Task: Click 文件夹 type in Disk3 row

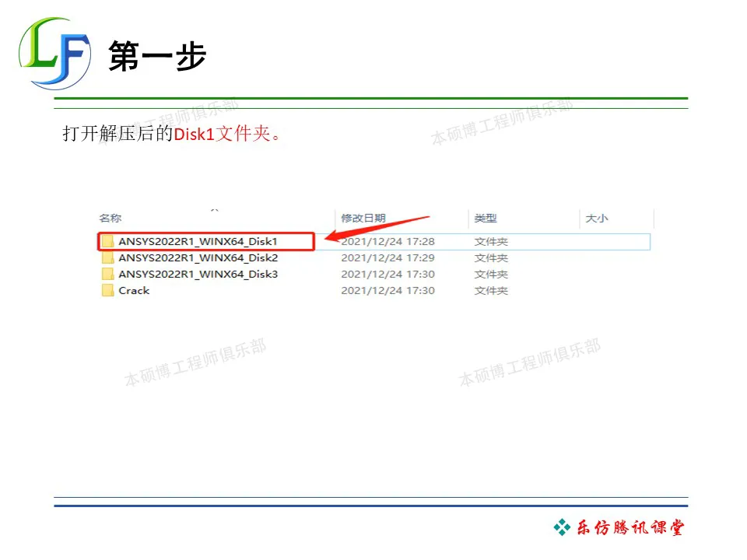Action: [x=491, y=274]
